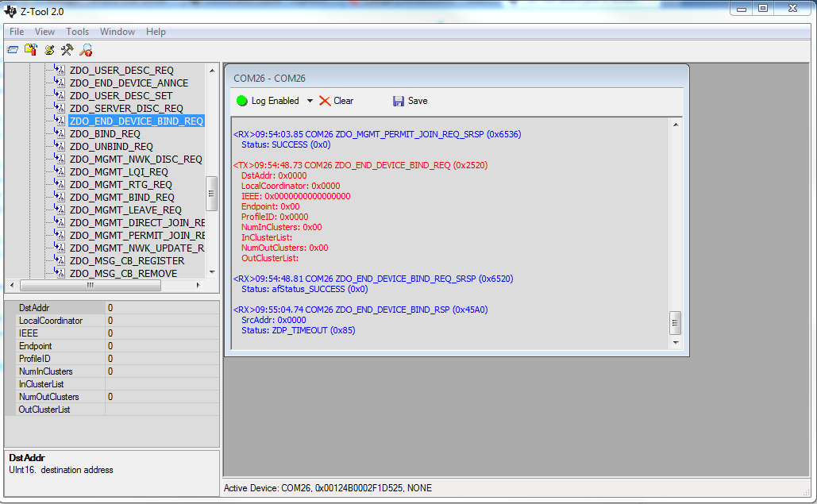Viewport: 817px width, 504px height.
Task: Click the Z-Tool 2.0 title bar icon
Action: point(10,11)
